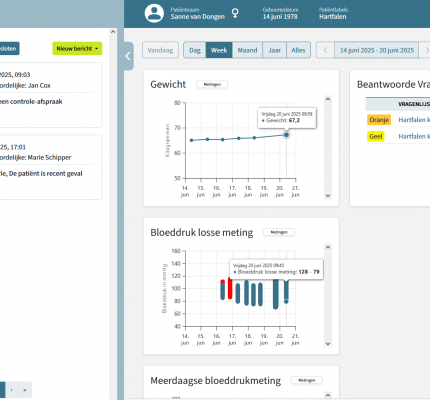
Task: Click the Gewicht 67,2 tooltip
Action: click(x=287, y=118)
